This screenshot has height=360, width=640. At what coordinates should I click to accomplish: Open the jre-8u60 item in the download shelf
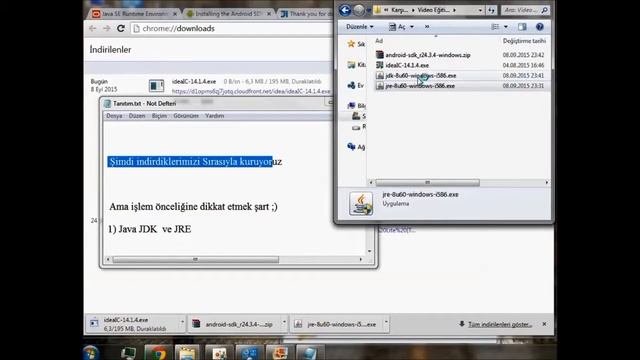click(337, 324)
